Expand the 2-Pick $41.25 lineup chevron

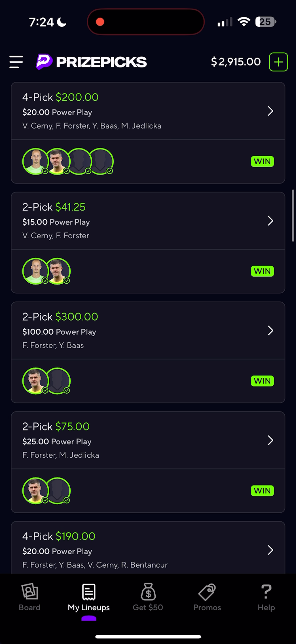270,221
